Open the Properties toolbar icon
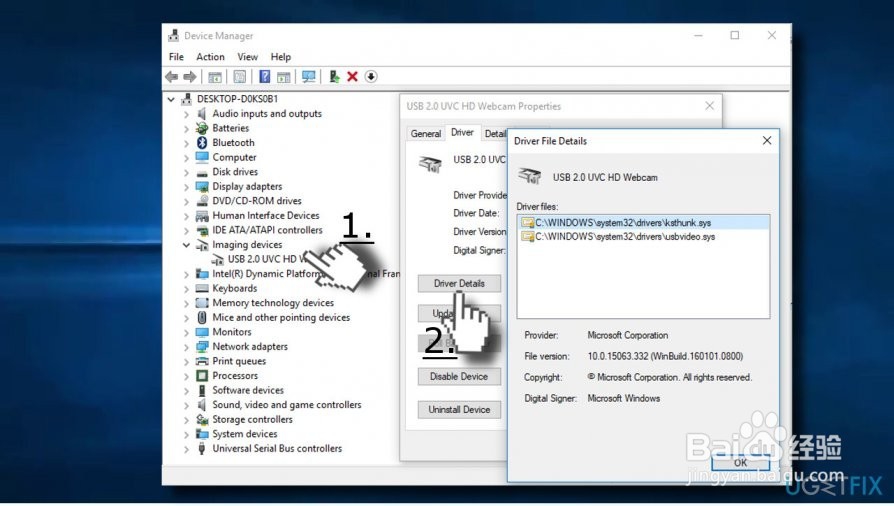 click(239, 76)
